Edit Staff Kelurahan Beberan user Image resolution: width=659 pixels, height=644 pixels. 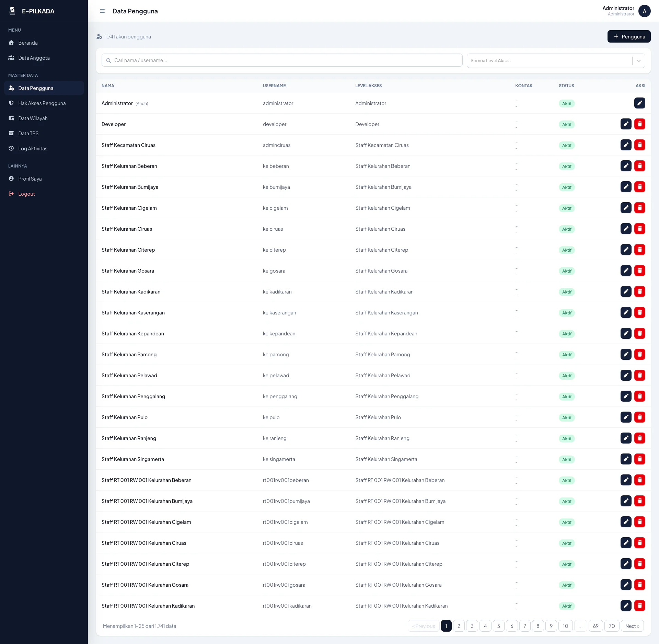[626, 166]
